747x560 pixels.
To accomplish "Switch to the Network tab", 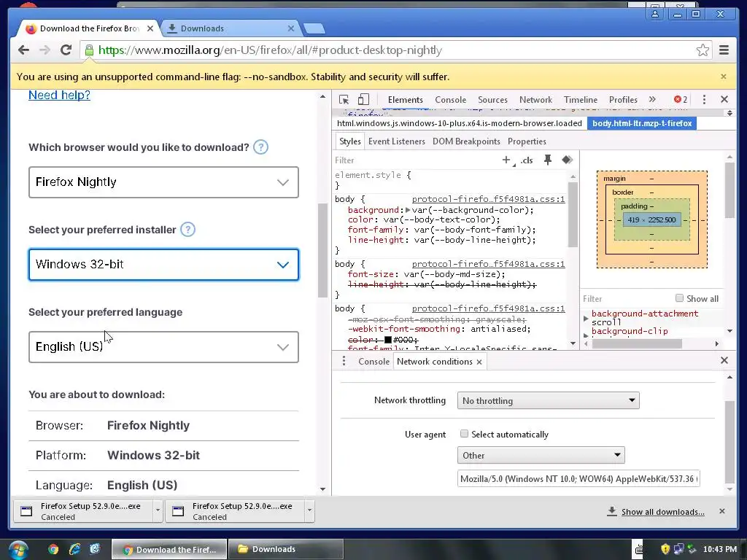I will [x=535, y=99].
